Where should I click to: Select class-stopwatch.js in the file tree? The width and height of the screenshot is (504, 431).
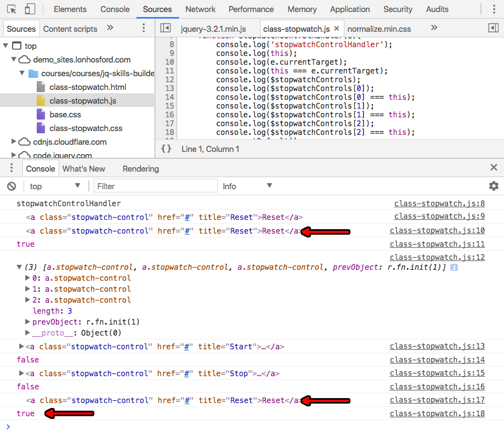tap(77, 100)
